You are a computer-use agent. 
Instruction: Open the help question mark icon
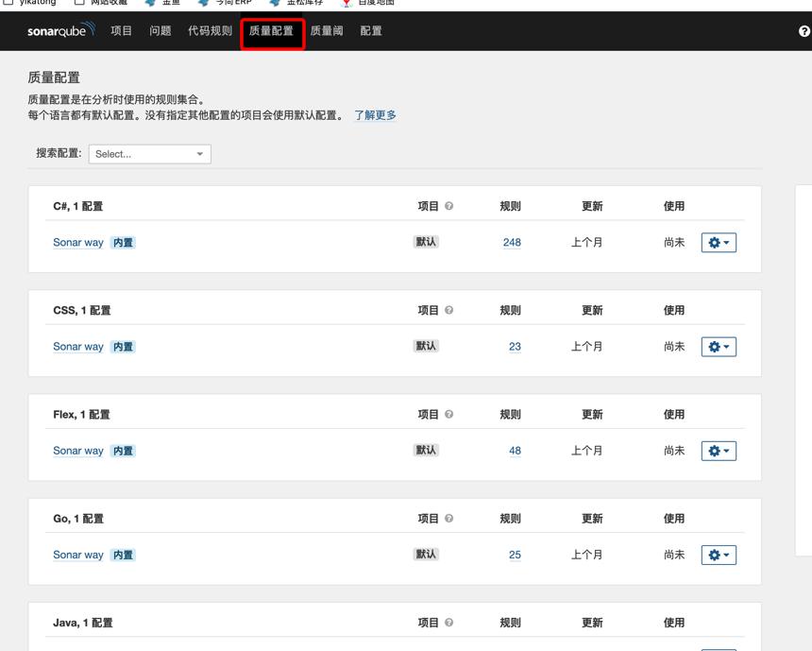tap(804, 31)
